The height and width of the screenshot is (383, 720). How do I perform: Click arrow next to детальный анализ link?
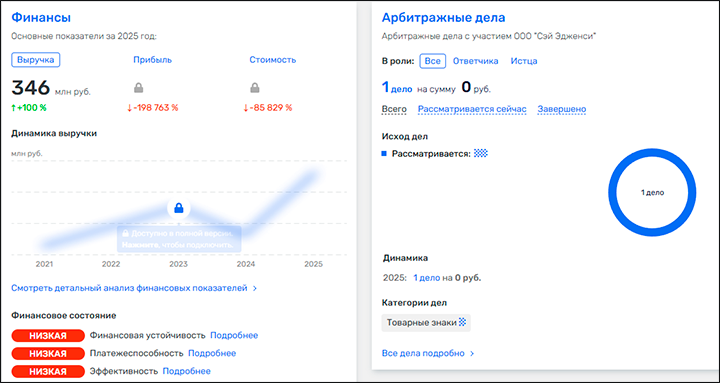coord(255,288)
